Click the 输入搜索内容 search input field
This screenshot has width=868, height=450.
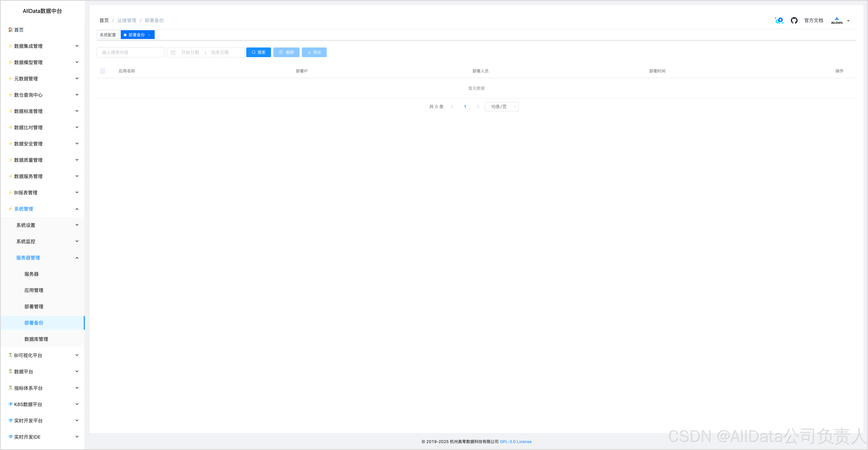130,53
